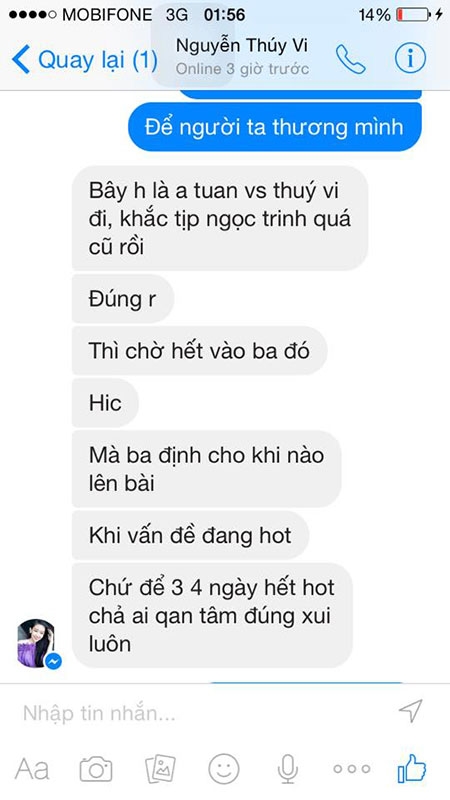Send a thumbs-up like

[412, 768]
